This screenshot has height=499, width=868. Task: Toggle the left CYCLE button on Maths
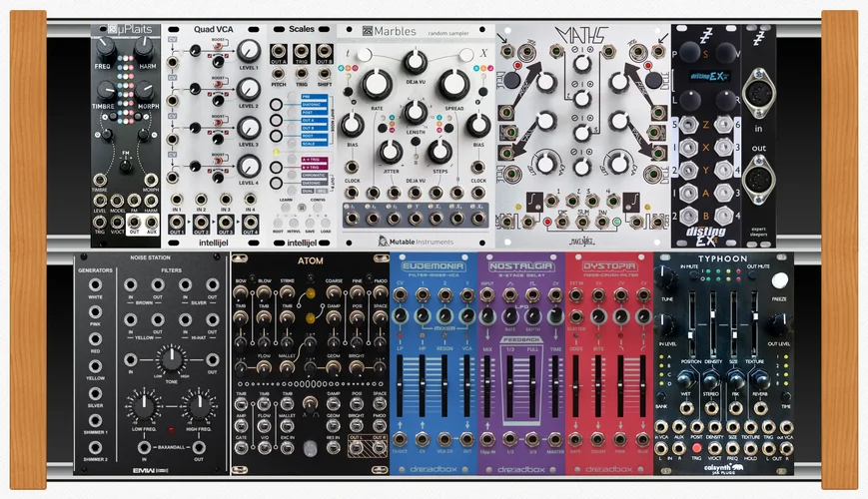511,80
